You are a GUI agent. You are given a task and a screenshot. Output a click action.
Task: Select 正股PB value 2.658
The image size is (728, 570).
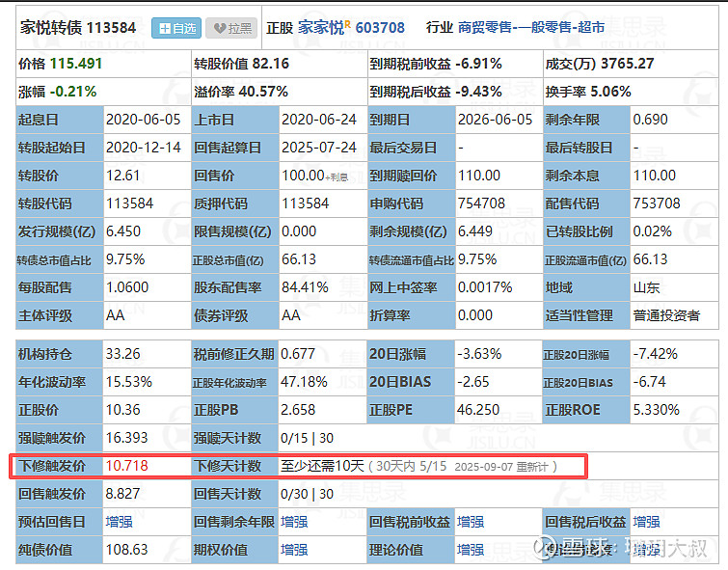coord(298,409)
